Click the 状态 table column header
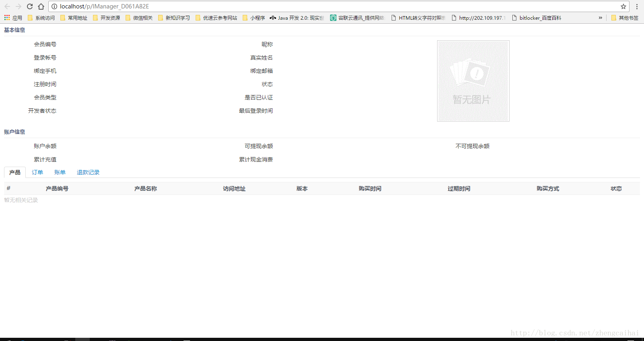Image resolution: width=644 pixels, height=341 pixels. click(x=616, y=188)
